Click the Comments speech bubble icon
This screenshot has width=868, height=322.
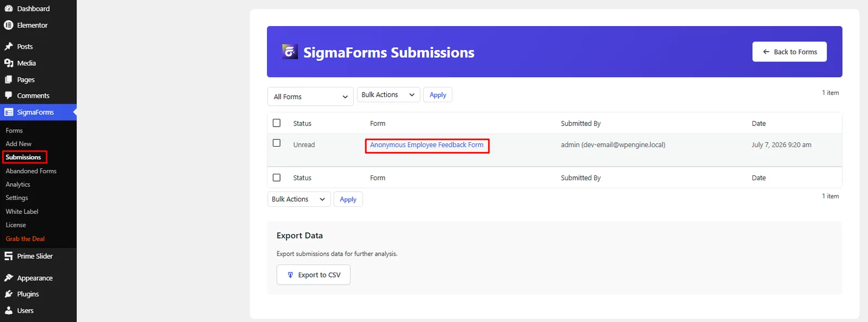tap(9, 96)
